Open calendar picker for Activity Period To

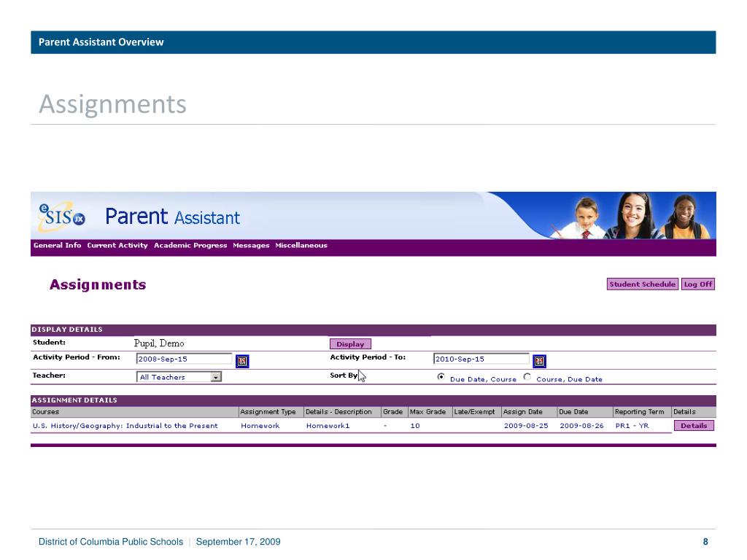pyautogui.click(x=539, y=361)
